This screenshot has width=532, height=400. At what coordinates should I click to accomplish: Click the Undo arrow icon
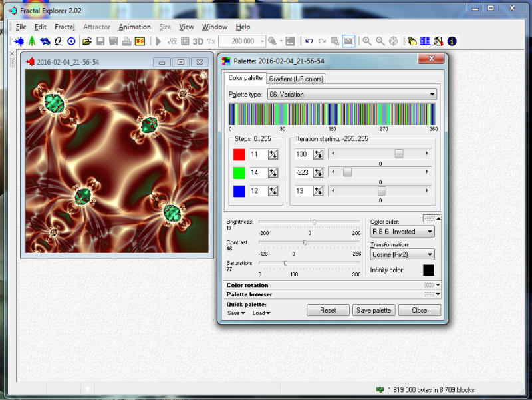pyautogui.click(x=309, y=41)
